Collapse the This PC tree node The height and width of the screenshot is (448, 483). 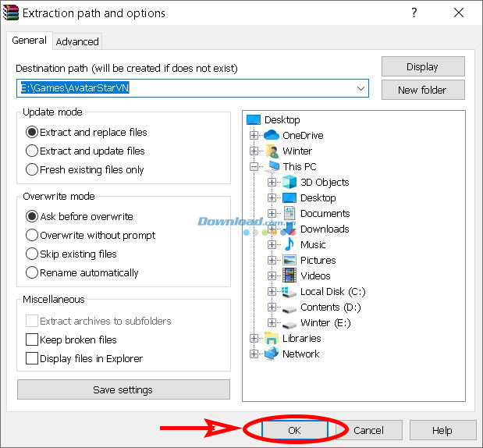pyautogui.click(x=254, y=167)
